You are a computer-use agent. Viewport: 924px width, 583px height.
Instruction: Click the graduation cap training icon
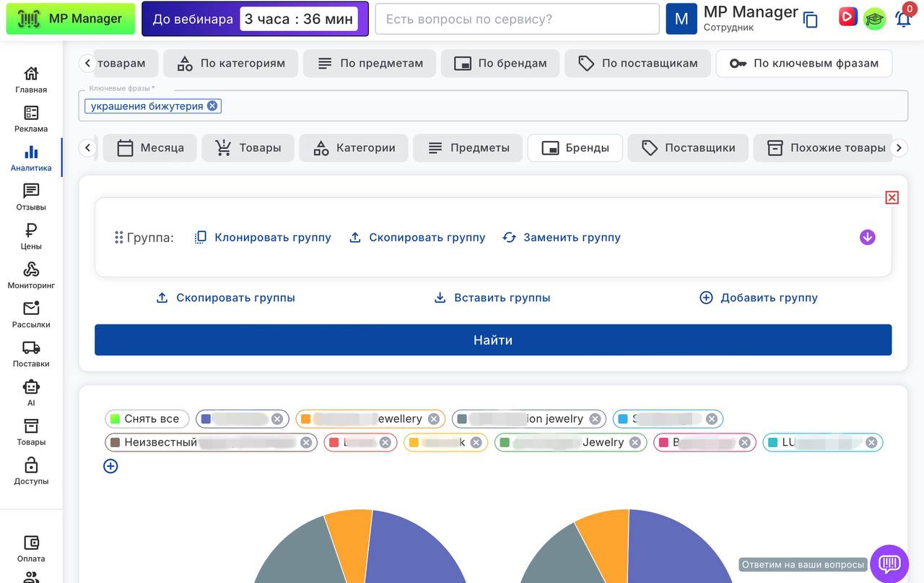pyautogui.click(x=874, y=19)
